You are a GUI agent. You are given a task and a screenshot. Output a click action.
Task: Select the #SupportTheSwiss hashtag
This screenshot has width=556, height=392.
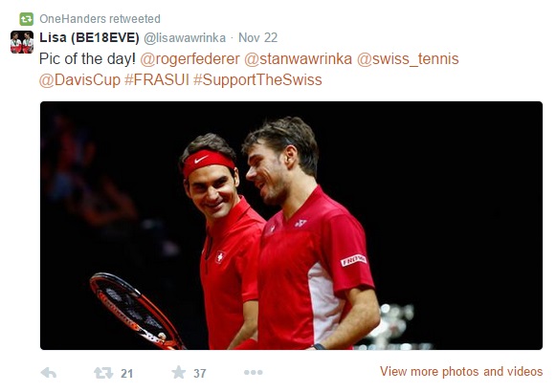point(257,79)
